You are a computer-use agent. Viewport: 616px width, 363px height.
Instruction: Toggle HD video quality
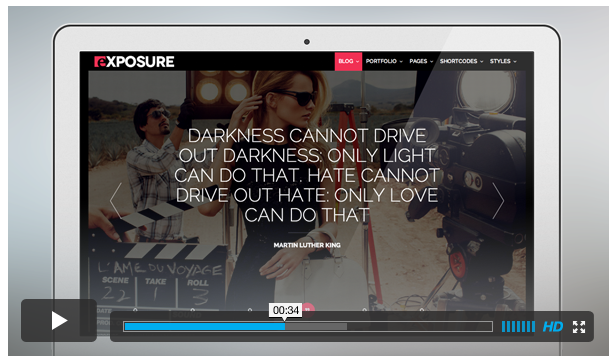click(553, 327)
